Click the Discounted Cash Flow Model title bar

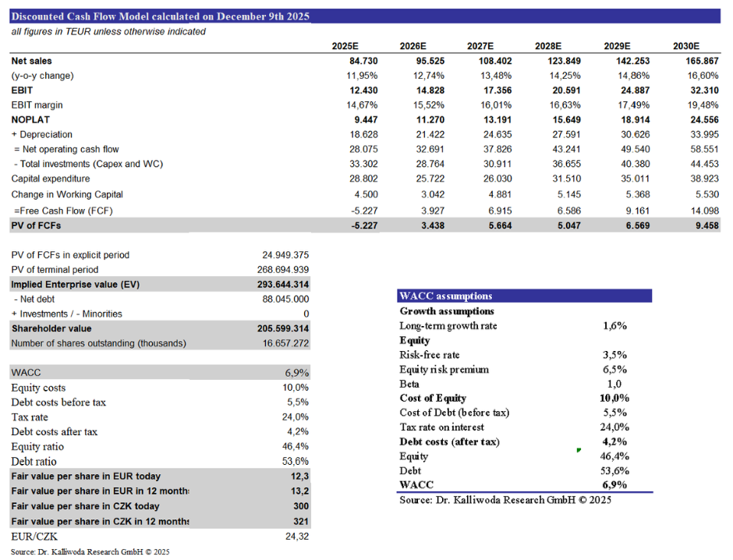[365, 16]
